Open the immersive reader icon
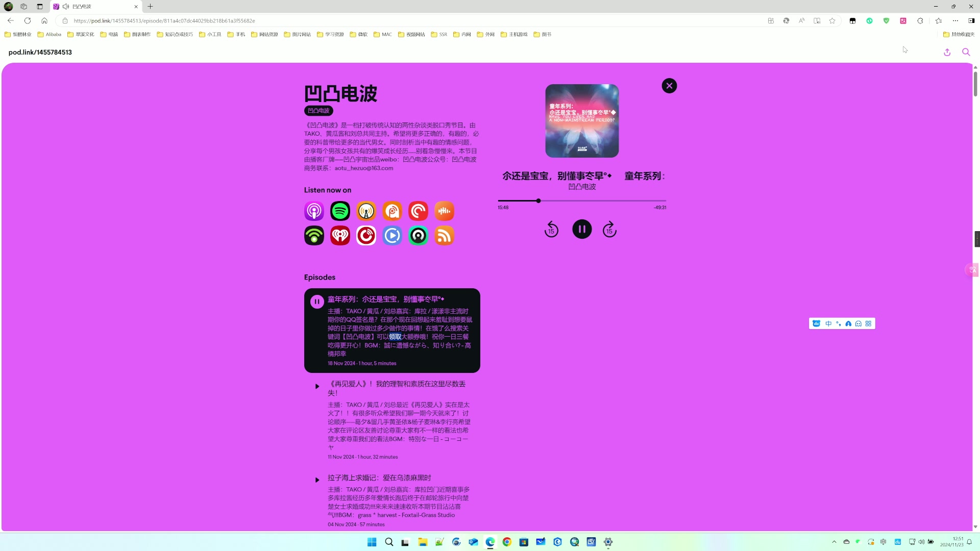Viewport: 980px width, 551px height. (x=817, y=21)
